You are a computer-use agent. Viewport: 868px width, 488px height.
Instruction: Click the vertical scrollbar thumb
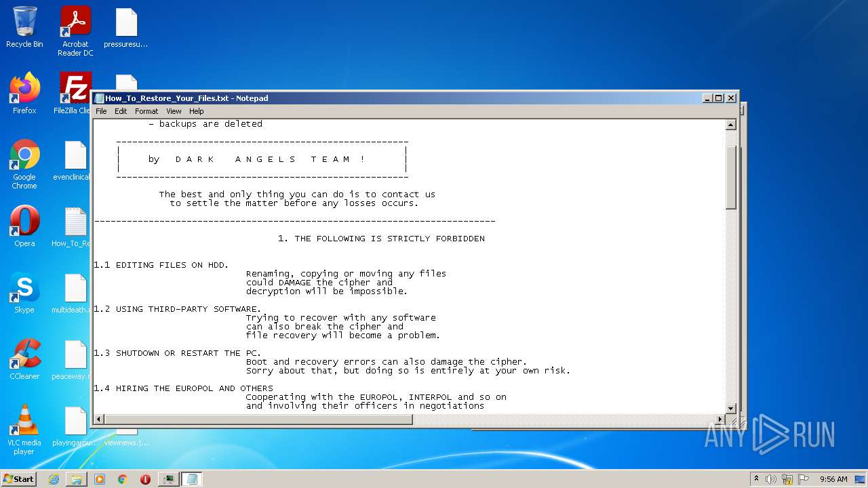coord(731,178)
